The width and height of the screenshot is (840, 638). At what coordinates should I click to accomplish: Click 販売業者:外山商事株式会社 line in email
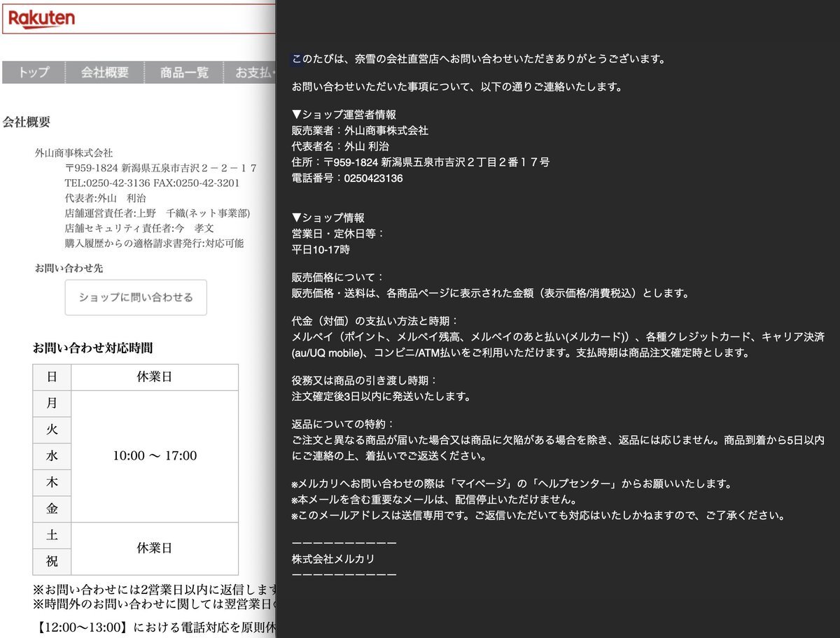(x=360, y=130)
